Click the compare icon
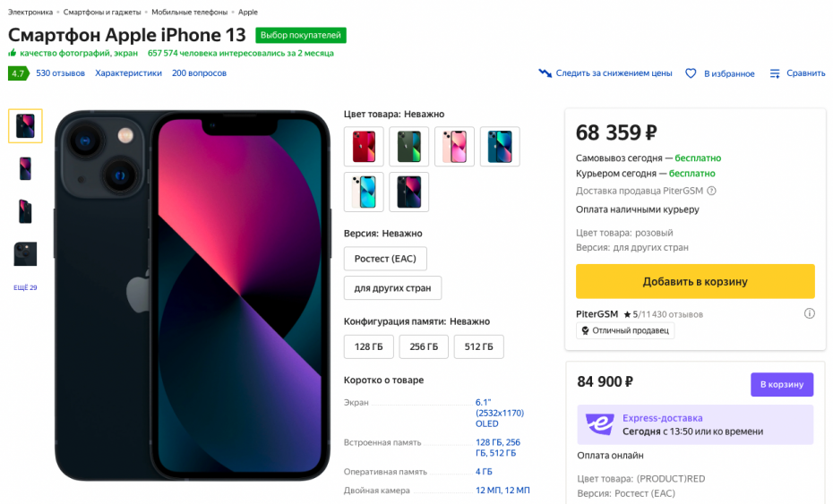This screenshot has height=504, width=833. [x=775, y=73]
